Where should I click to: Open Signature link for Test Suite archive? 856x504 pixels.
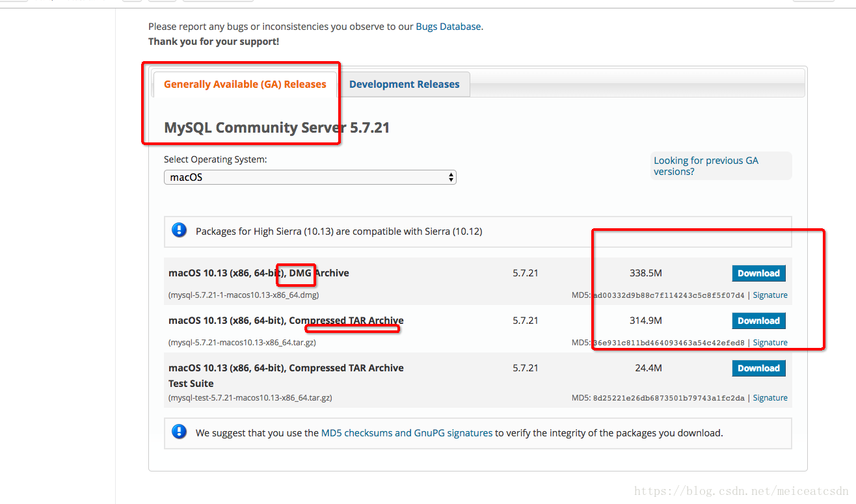(x=770, y=398)
